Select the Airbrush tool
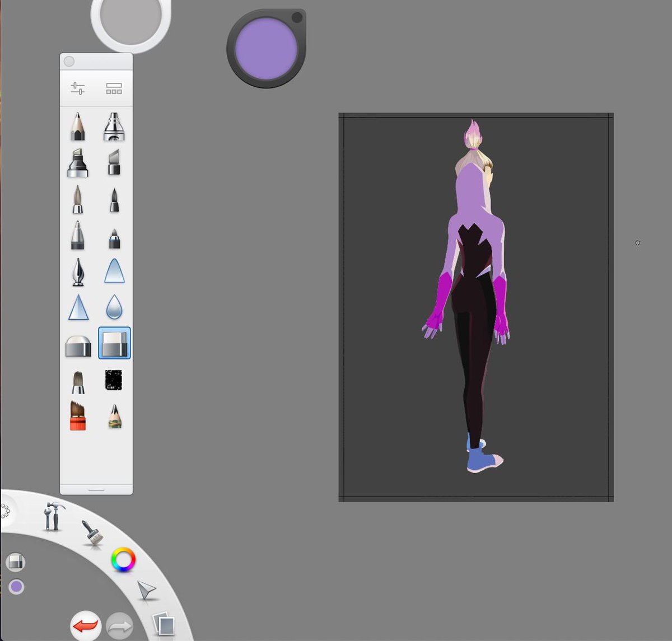 click(x=114, y=126)
